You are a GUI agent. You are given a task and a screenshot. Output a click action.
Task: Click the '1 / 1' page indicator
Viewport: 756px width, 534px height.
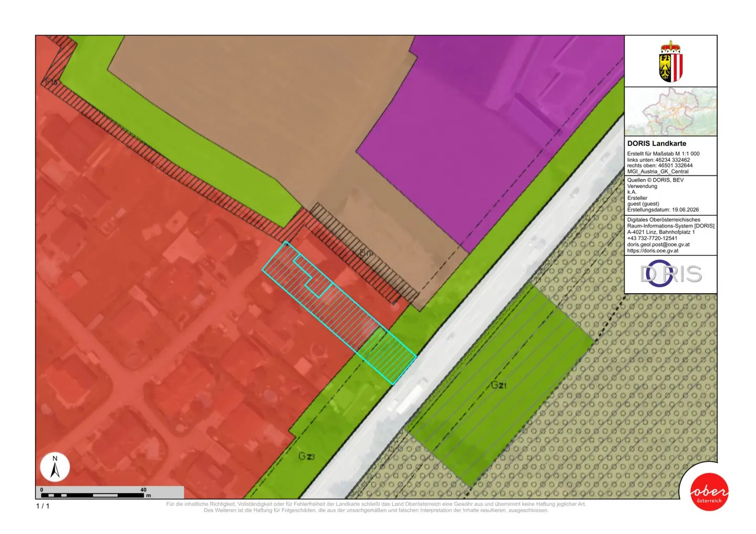(x=43, y=506)
